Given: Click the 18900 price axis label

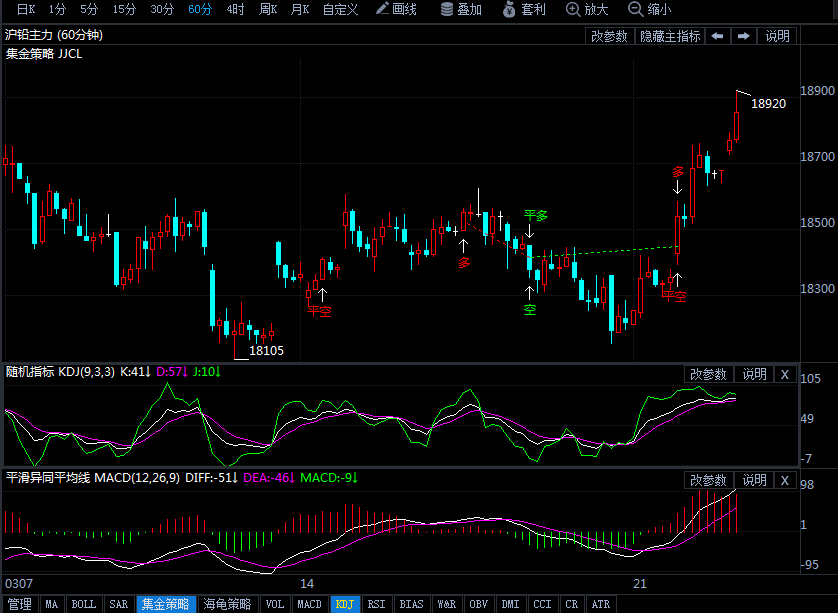Looking at the screenshot, I should tap(817, 91).
